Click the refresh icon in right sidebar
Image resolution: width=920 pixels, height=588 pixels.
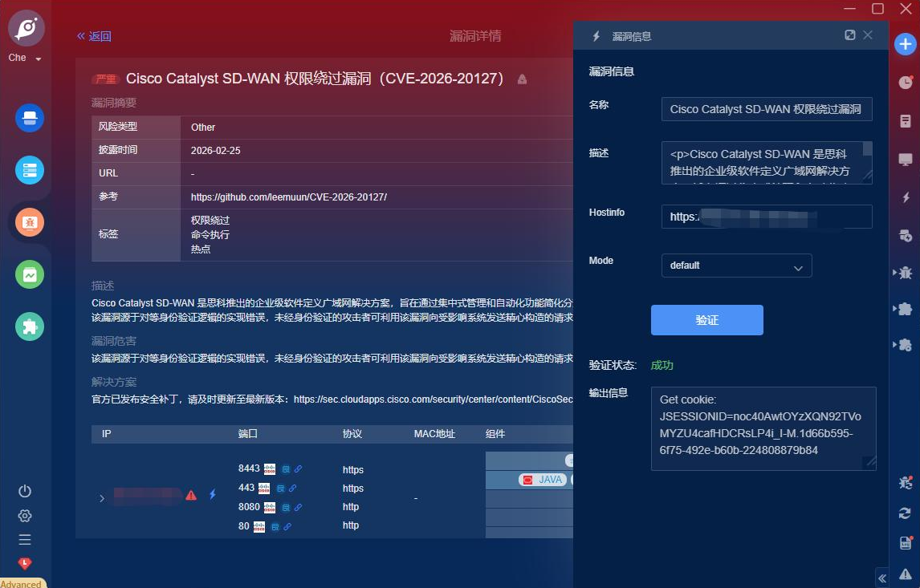click(906, 513)
